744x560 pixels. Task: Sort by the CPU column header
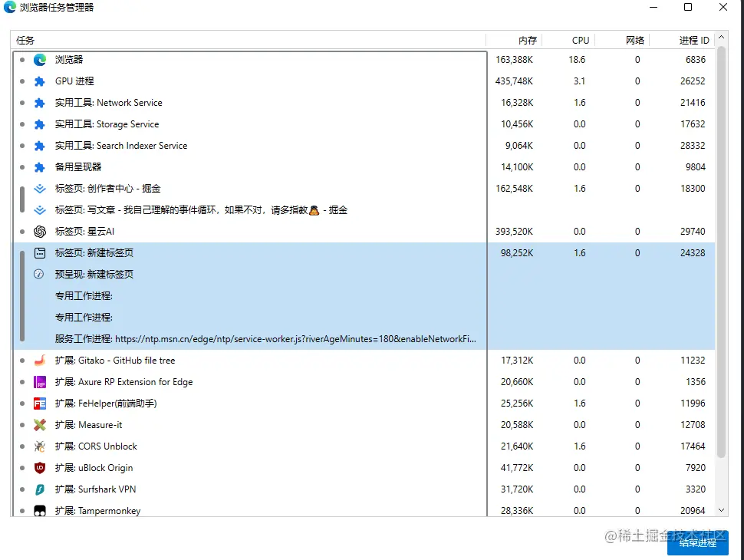[x=568, y=41]
